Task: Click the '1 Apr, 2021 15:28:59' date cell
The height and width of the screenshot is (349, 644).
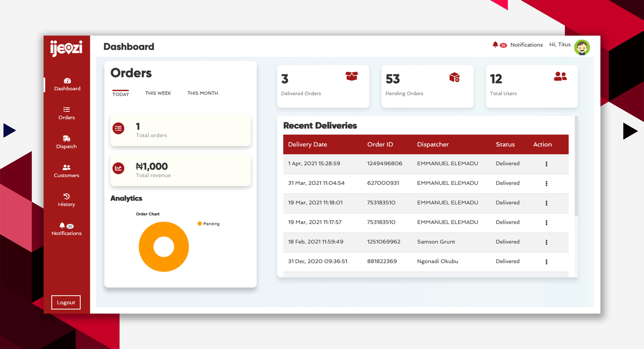Action: point(314,163)
